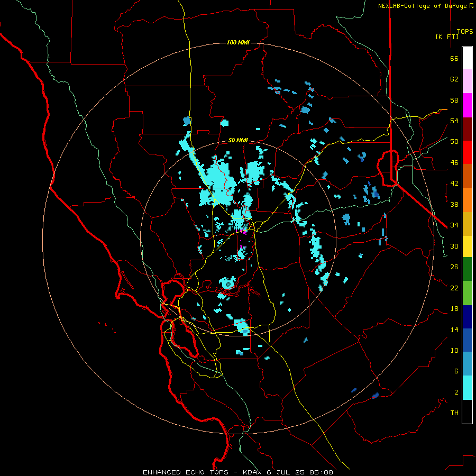Click the dark orange 46 kft legend swatch
Image resolution: width=476 pixels, height=476 pixels.
pyautogui.click(x=467, y=176)
